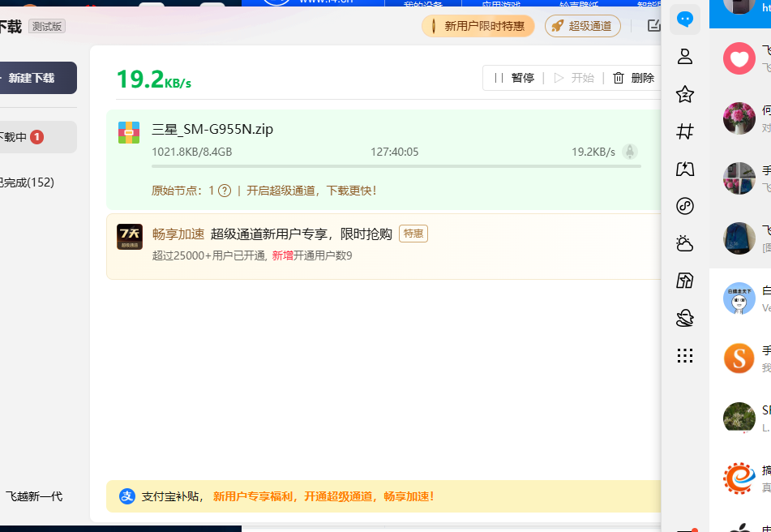Screen dimensions: 771x532
Task: Open chat with orange S avatar
Action: click(x=739, y=358)
